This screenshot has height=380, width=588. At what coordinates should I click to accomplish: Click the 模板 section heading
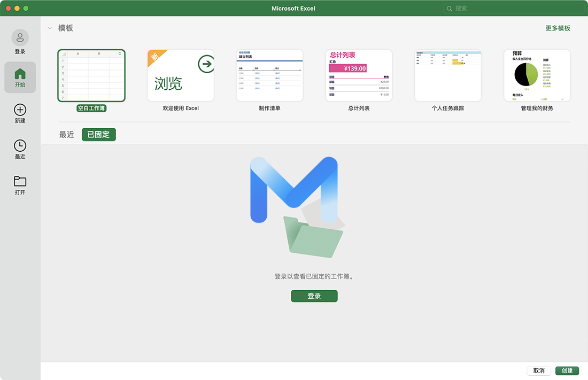[x=66, y=28]
